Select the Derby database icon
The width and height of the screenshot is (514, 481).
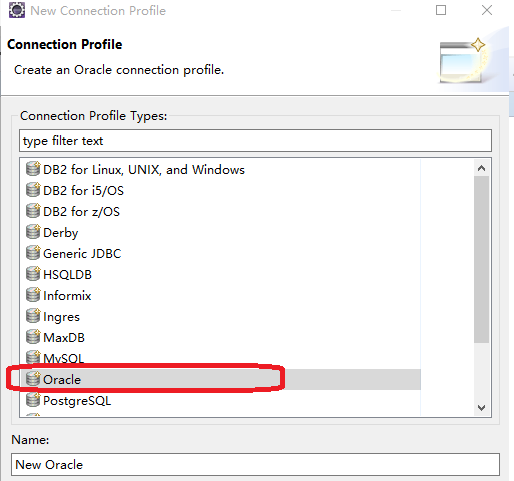click(x=33, y=232)
